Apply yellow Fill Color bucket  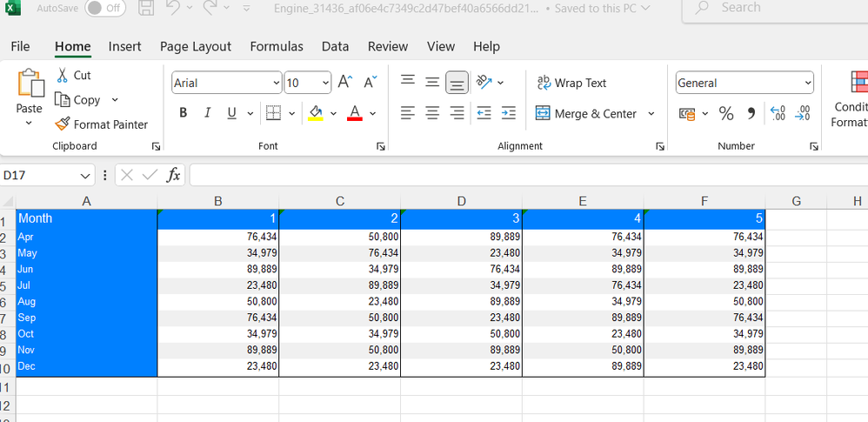(x=316, y=113)
